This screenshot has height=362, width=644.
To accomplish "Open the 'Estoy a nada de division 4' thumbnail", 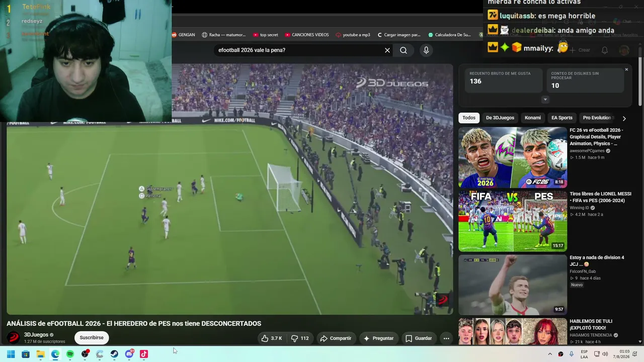I will tap(513, 285).
